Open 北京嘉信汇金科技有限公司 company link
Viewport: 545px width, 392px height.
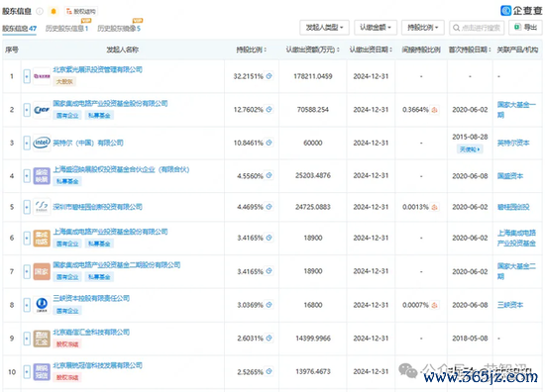(x=91, y=332)
